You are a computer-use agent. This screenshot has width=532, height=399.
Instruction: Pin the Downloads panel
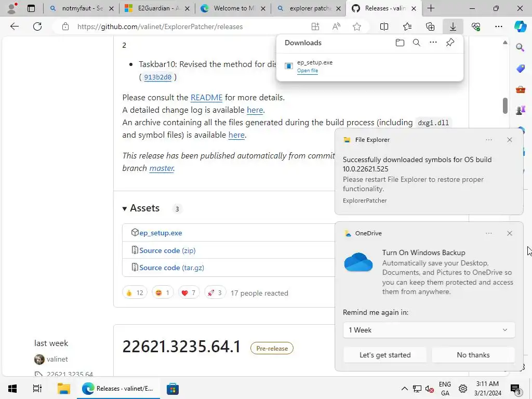(x=450, y=43)
